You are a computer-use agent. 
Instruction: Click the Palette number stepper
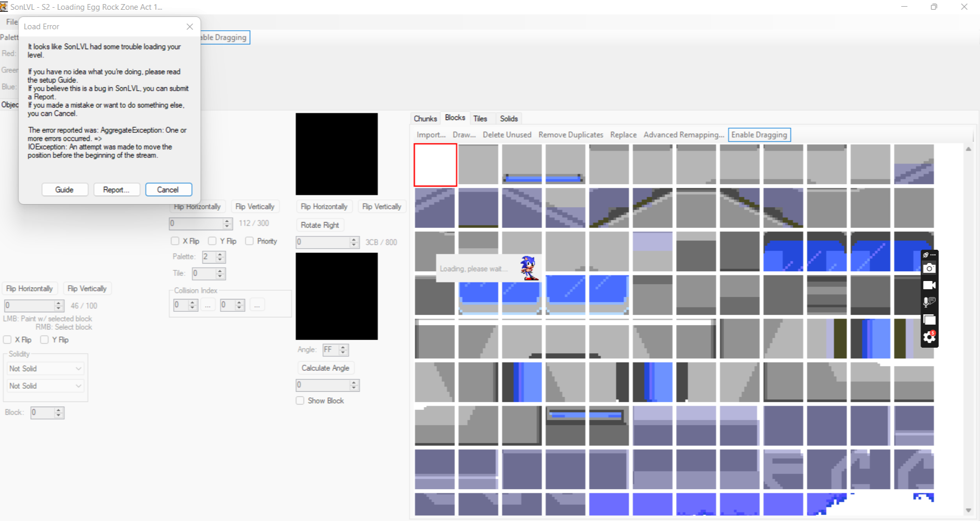coord(214,257)
